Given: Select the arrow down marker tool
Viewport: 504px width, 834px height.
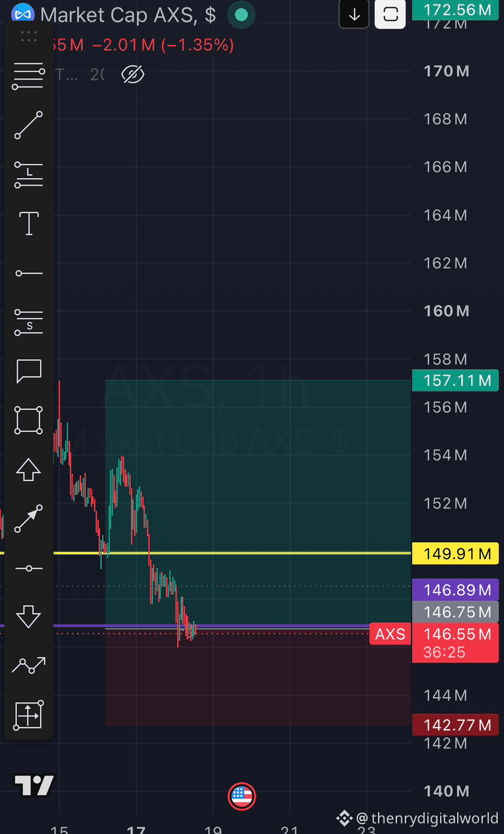Looking at the screenshot, I should pos(29,617).
